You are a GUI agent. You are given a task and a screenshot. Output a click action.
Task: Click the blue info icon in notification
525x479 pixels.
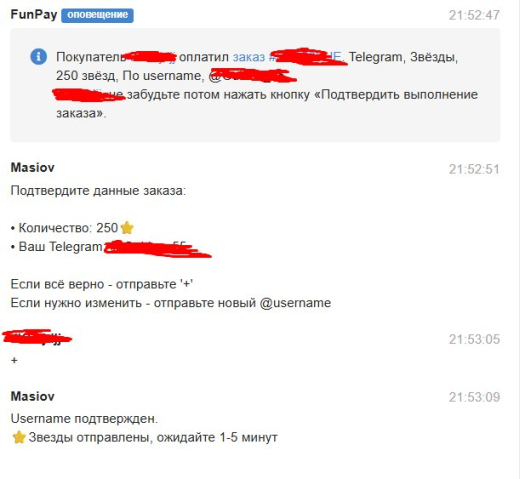[39, 56]
